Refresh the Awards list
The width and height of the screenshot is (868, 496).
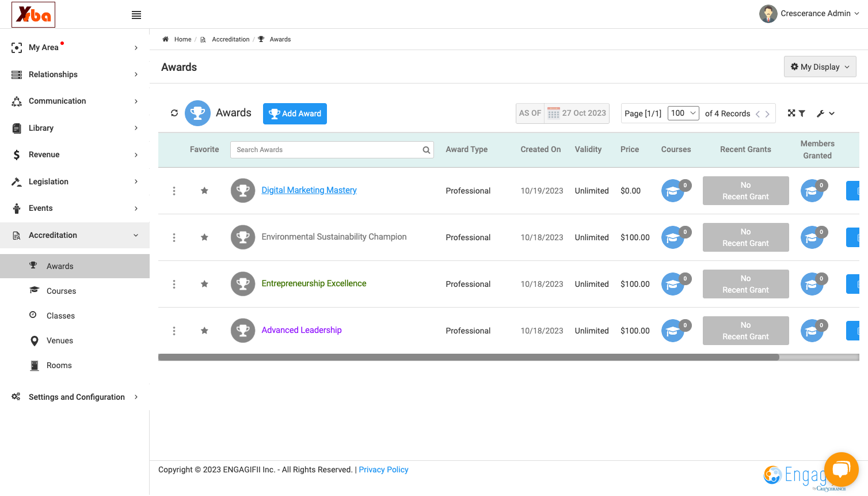click(174, 113)
